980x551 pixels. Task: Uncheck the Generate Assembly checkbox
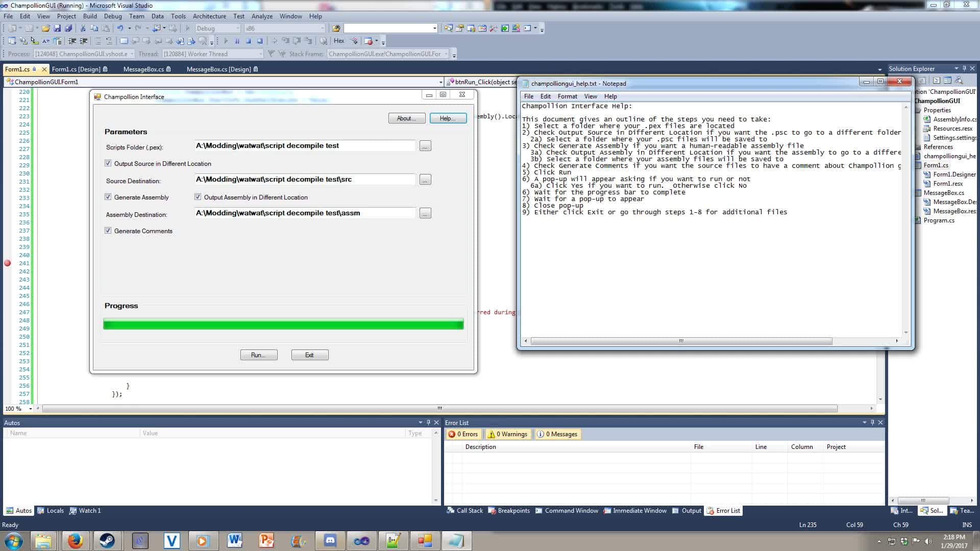point(108,197)
